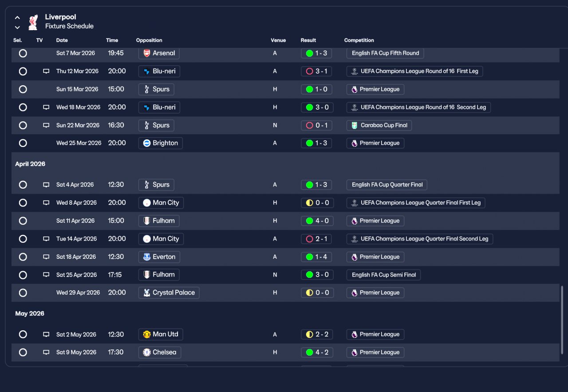568x392 pixels.
Task: Open the 2 - 2 result against Man Utd
Action: tap(317, 334)
